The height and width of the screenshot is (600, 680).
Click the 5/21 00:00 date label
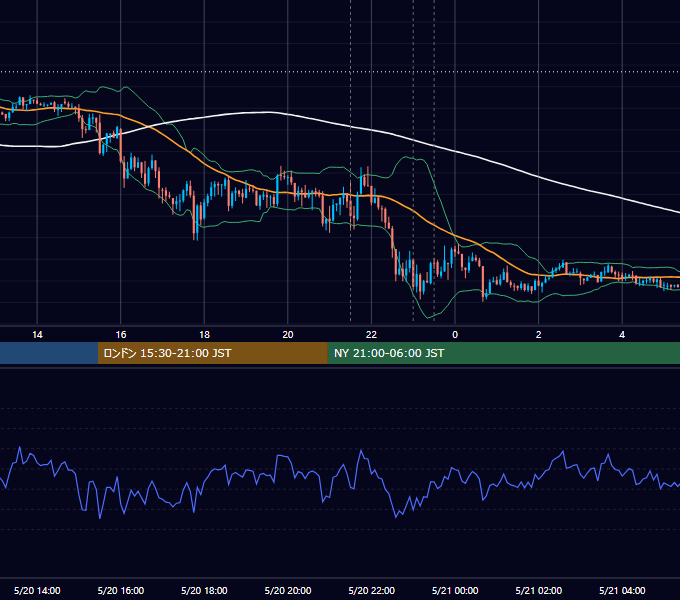pyautogui.click(x=455, y=590)
